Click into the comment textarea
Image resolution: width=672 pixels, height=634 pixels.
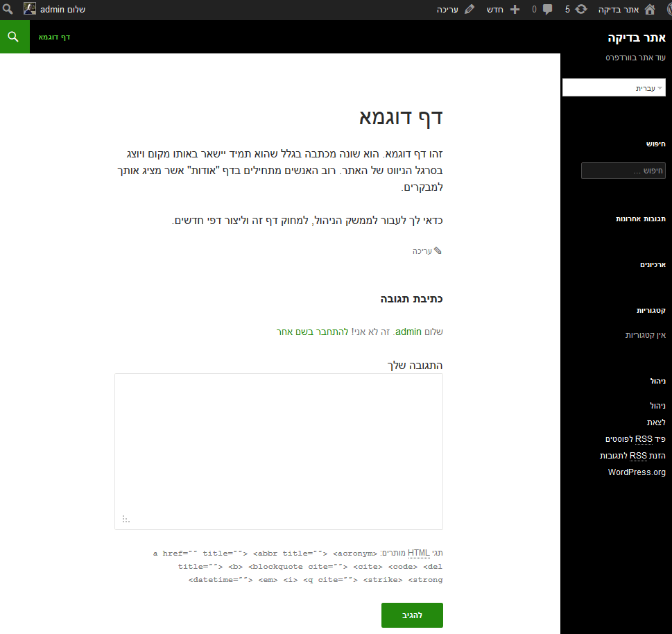pyautogui.click(x=279, y=452)
